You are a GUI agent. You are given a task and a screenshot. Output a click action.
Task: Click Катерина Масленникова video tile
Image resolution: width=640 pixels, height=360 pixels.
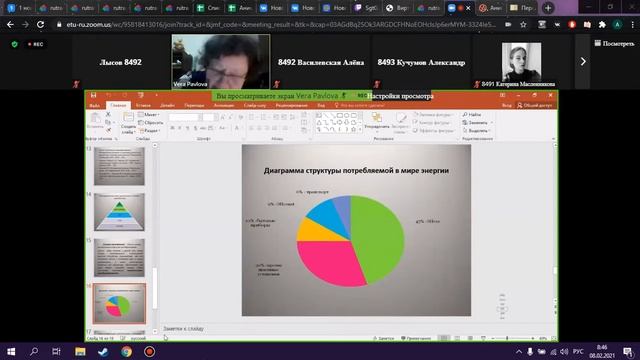(522, 62)
